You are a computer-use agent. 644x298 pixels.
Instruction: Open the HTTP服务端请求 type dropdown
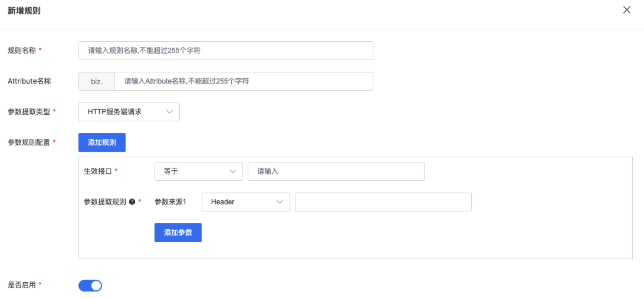129,111
